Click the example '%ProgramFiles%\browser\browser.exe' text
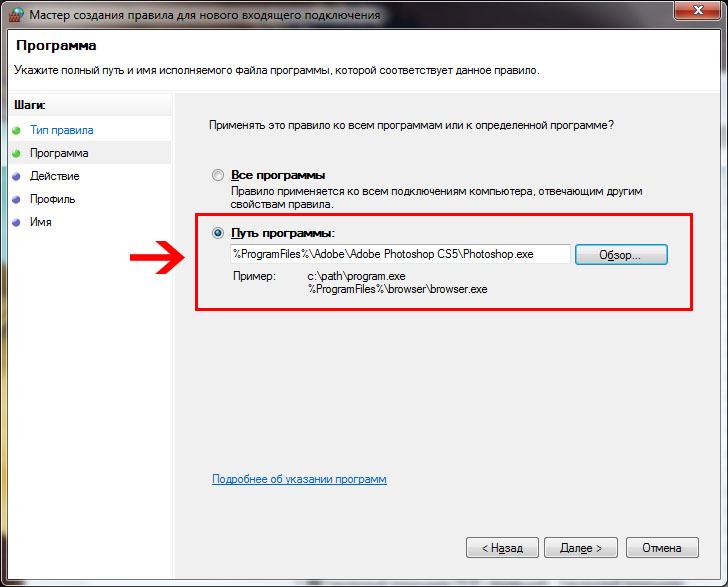This screenshot has height=587, width=728. (x=398, y=289)
